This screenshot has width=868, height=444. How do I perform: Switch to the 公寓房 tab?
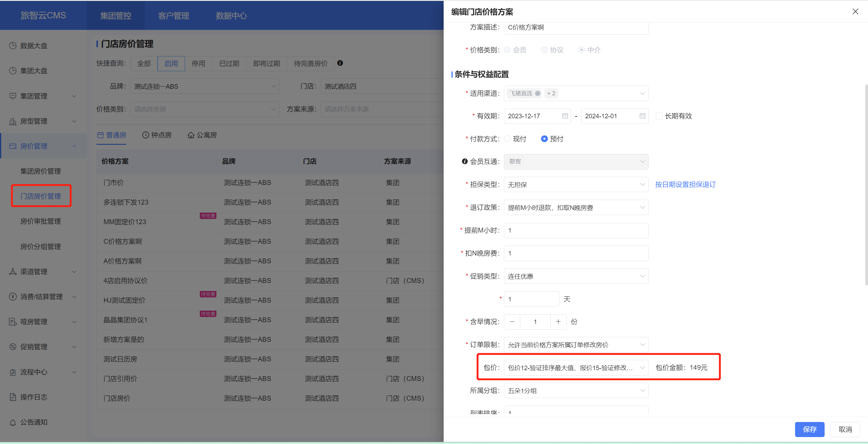202,135
